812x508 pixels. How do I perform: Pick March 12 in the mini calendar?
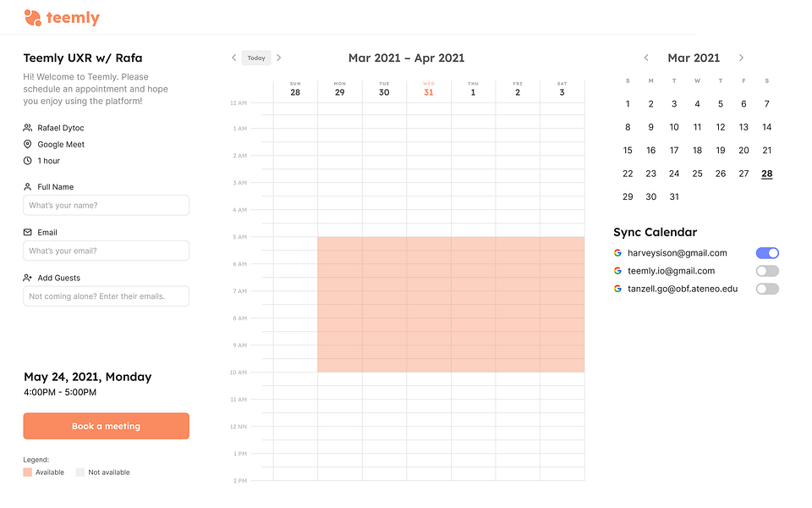click(721, 127)
